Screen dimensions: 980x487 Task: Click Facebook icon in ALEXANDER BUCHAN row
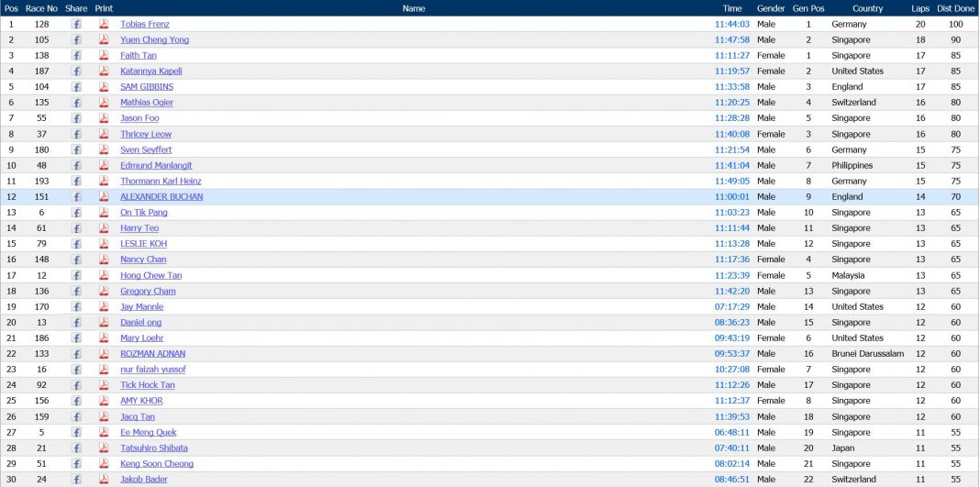pyautogui.click(x=76, y=196)
